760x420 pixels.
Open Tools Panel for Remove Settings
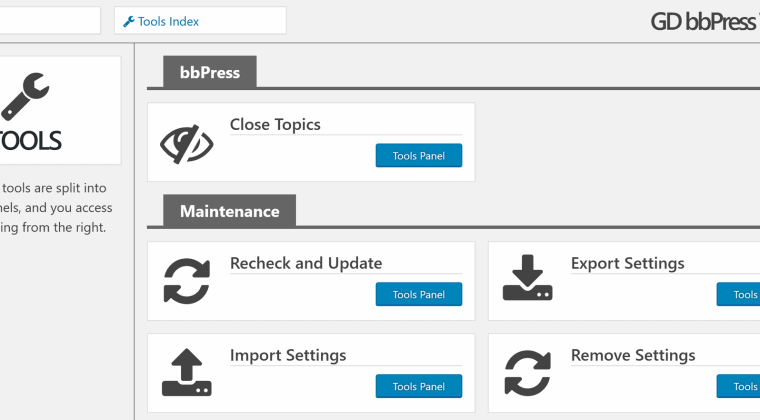pyautogui.click(x=738, y=386)
